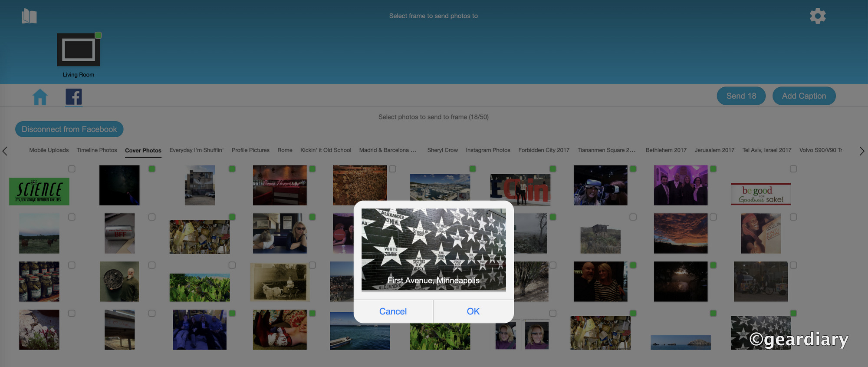Select the horses in field thumbnail
This screenshot has height=367, width=868.
[x=39, y=234]
